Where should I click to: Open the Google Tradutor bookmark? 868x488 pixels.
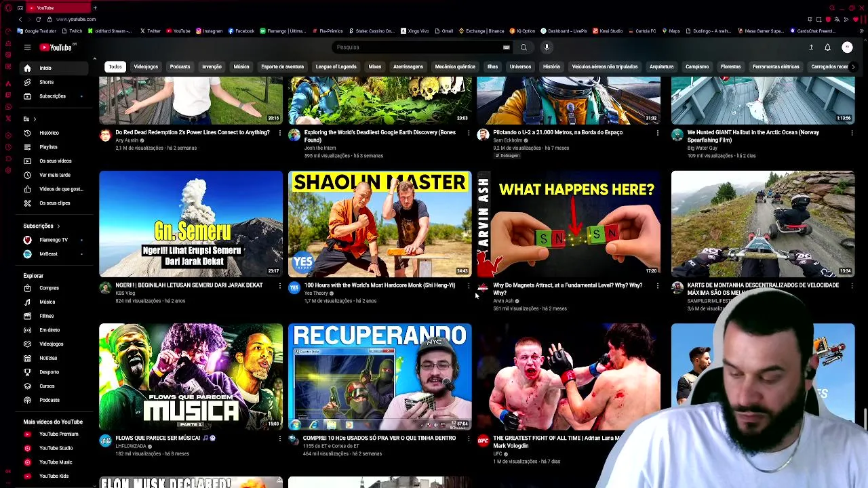point(37,31)
